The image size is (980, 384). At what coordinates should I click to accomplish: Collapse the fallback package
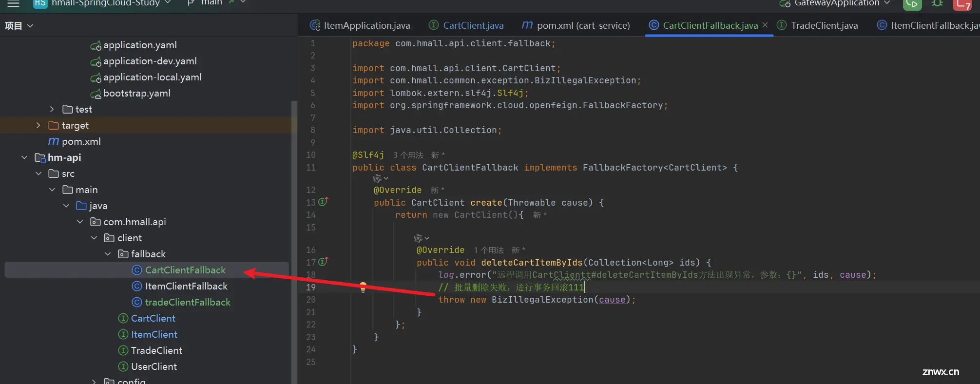(108, 254)
